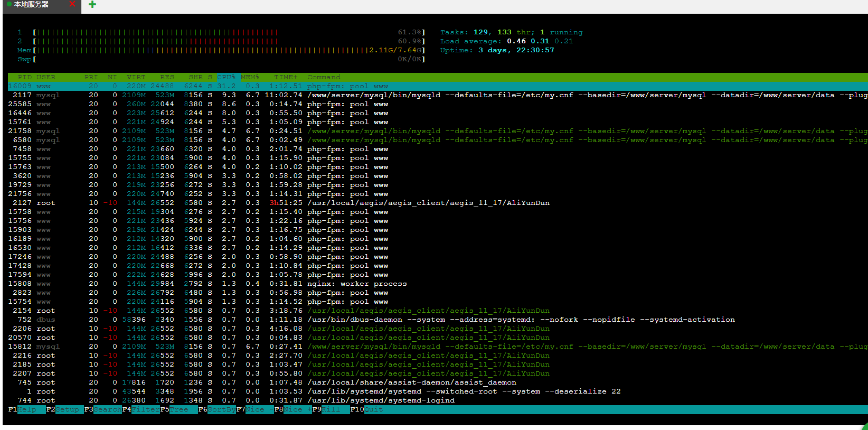Switch to F5 Tree view
The width and height of the screenshot is (868, 430).
(x=179, y=409)
